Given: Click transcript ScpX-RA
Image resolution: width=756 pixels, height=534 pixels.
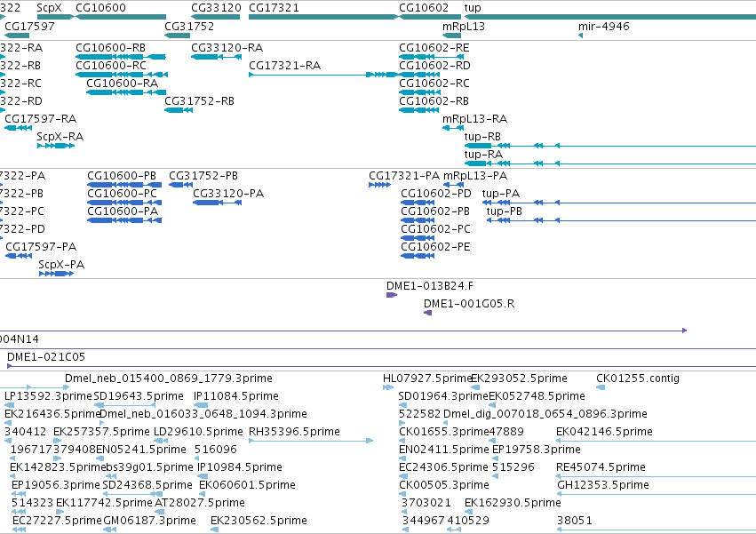Looking at the screenshot, I should [60, 137].
